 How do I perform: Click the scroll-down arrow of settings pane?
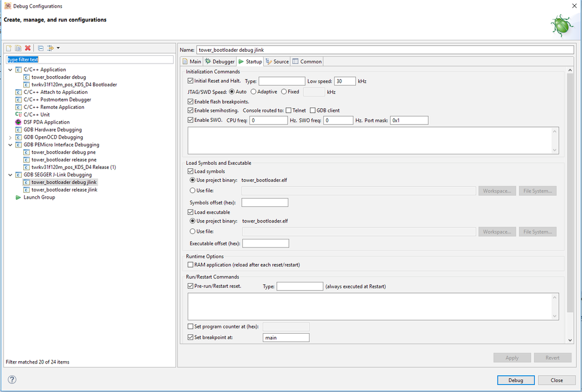click(570, 340)
